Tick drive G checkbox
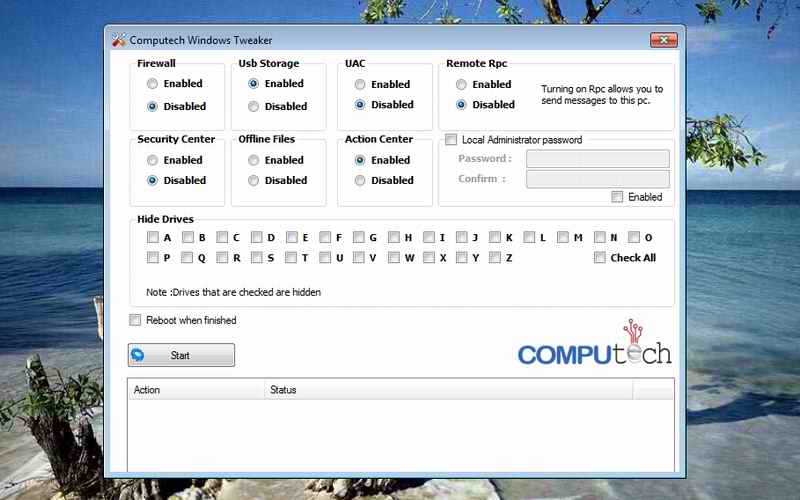800x500 pixels. pos(359,237)
